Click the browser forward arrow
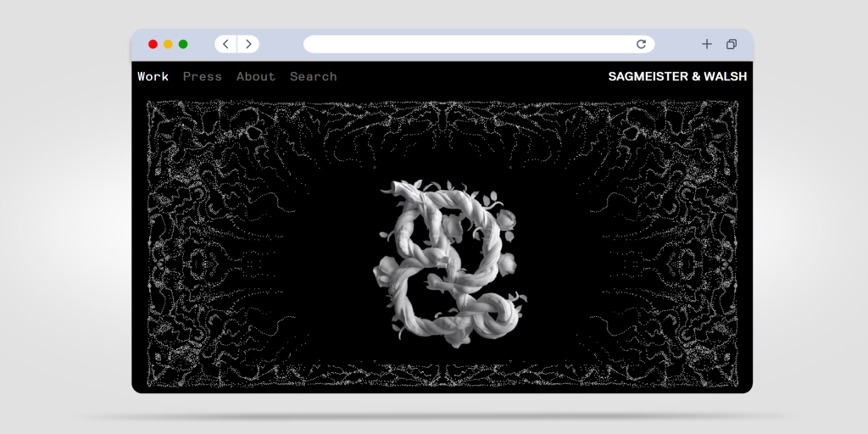This screenshot has height=434, width=868. pos(248,44)
